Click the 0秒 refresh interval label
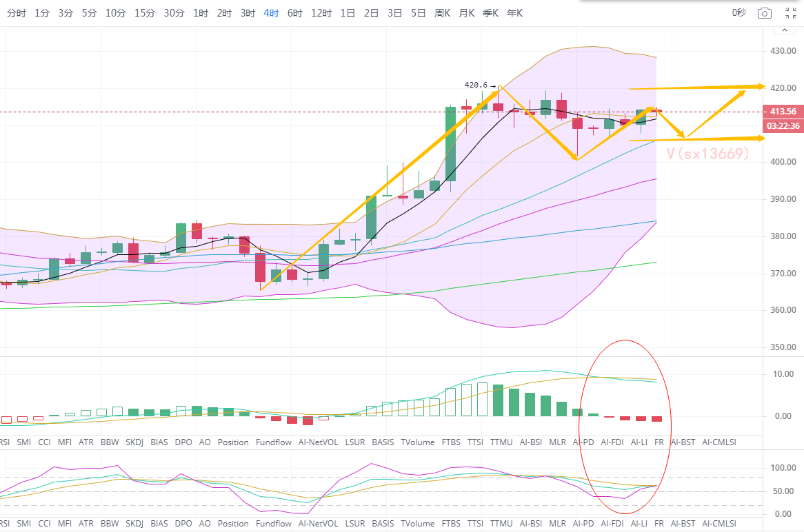804x532 pixels. [x=738, y=13]
